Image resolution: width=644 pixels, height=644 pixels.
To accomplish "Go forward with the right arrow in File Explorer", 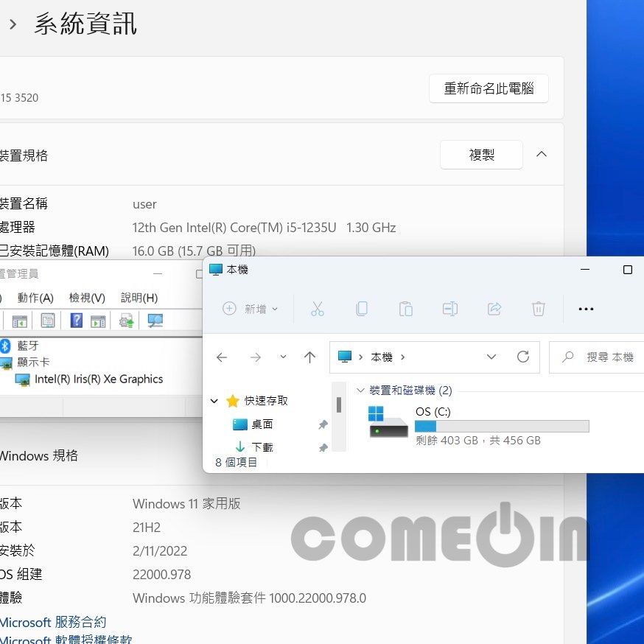I will (256, 357).
